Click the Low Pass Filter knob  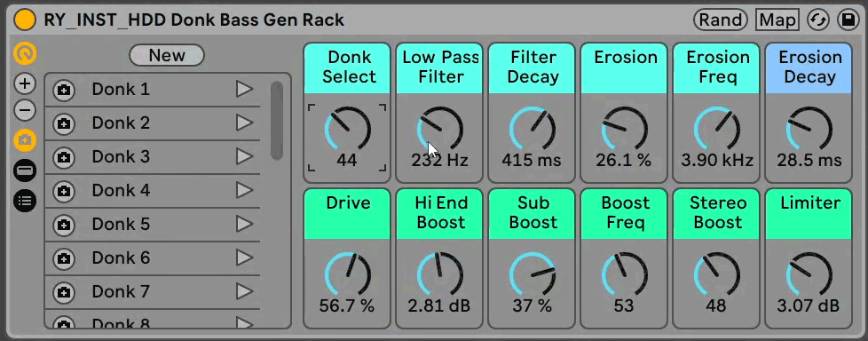pos(439,130)
